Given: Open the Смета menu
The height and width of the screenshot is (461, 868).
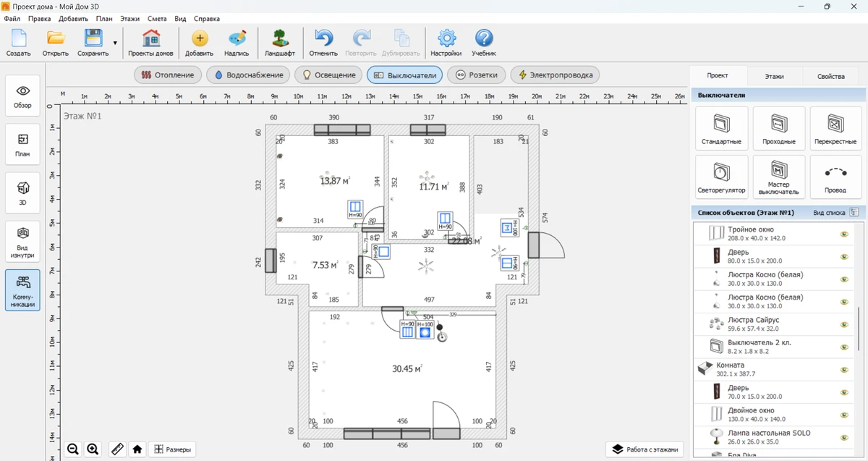Looking at the screenshot, I should click(156, 19).
